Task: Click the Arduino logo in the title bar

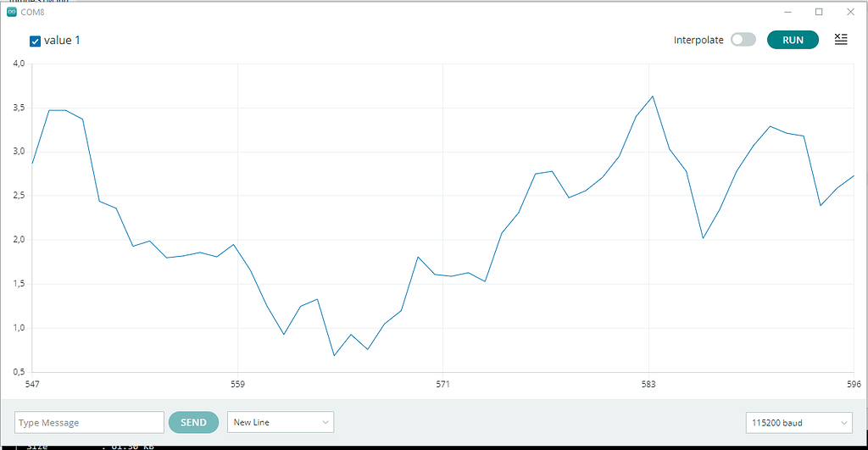Action: (x=11, y=12)
